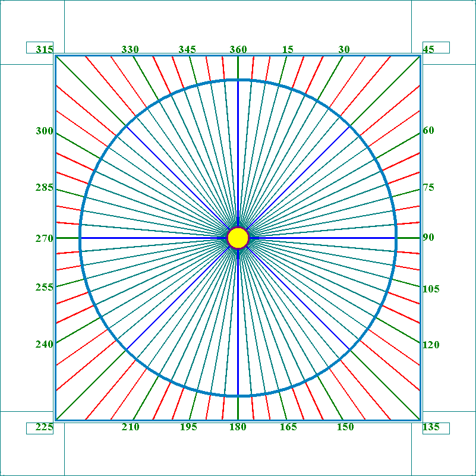Screen dimensions: 476x476
Task: Select the 180 label at bottom
Action: (x=238, y=427)
